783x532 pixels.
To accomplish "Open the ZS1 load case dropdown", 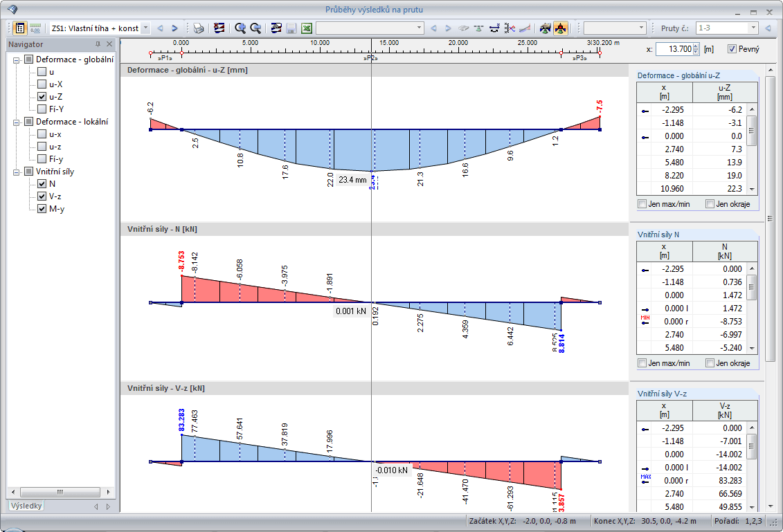I will click(x=145, y=28).
